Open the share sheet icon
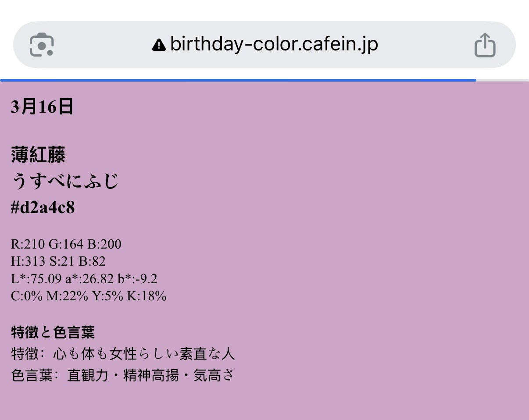529x420 pixels. click(x=485, y=45)
